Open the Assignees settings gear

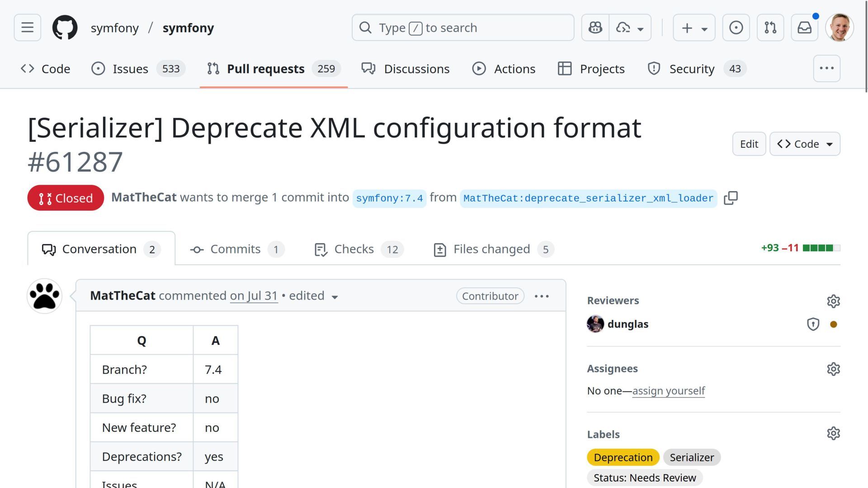(x=833, y=369)
